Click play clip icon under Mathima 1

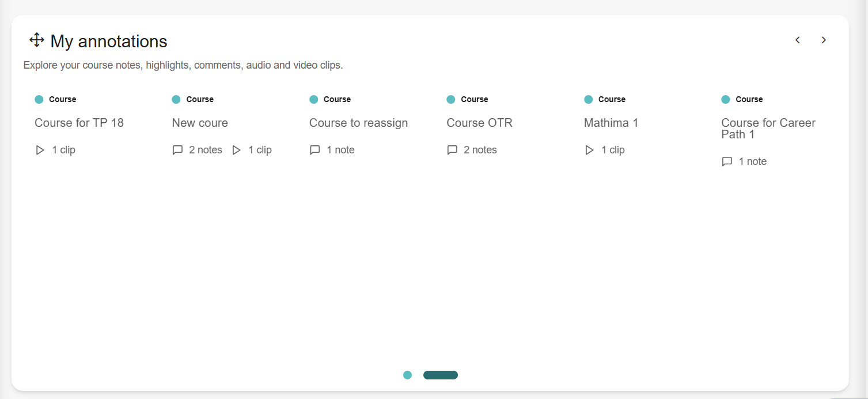tap(589, 150)
